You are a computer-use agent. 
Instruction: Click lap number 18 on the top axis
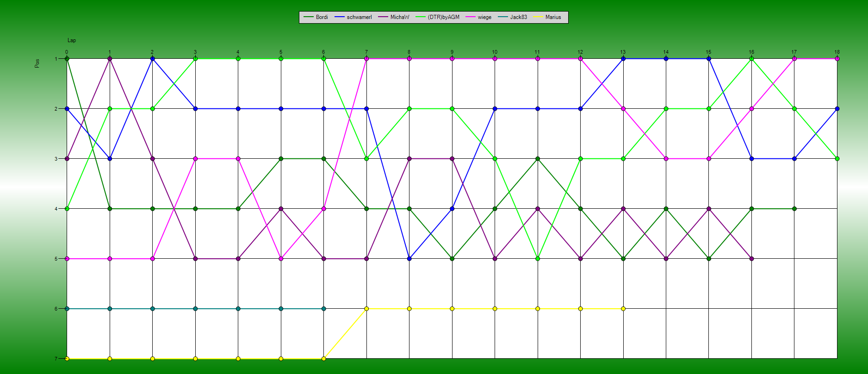(x=837, y=52)
